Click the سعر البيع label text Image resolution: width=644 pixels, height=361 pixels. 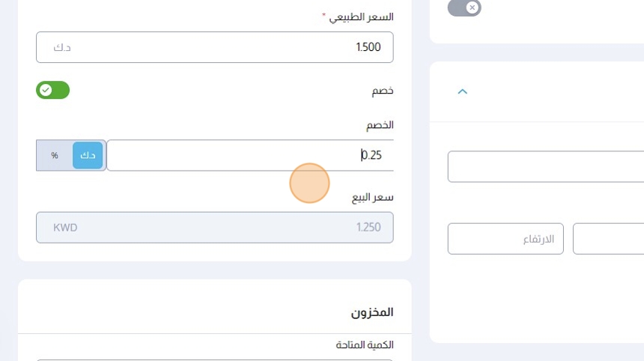pos(373,197)
